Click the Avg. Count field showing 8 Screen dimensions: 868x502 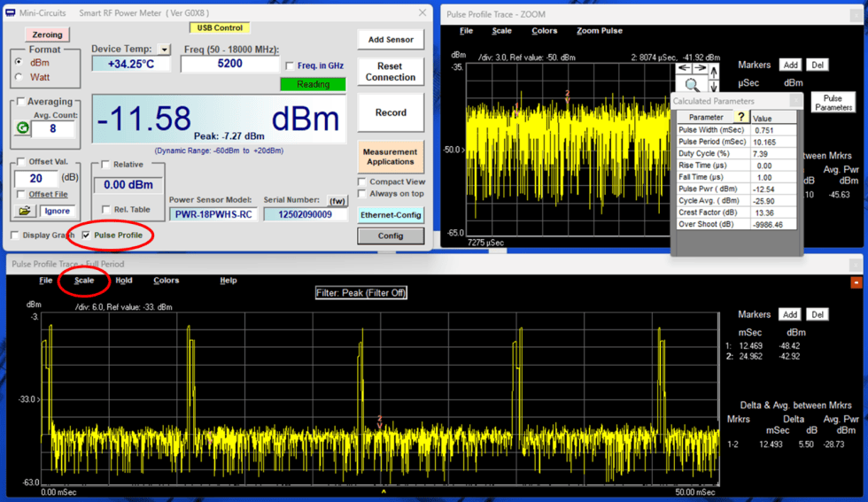click(53, 128)
